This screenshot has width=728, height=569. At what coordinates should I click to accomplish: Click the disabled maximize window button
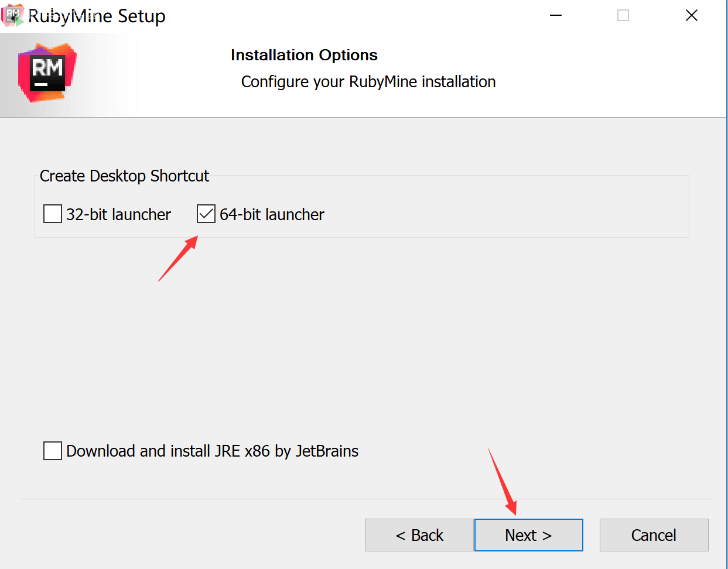click(x=623, y=15)
